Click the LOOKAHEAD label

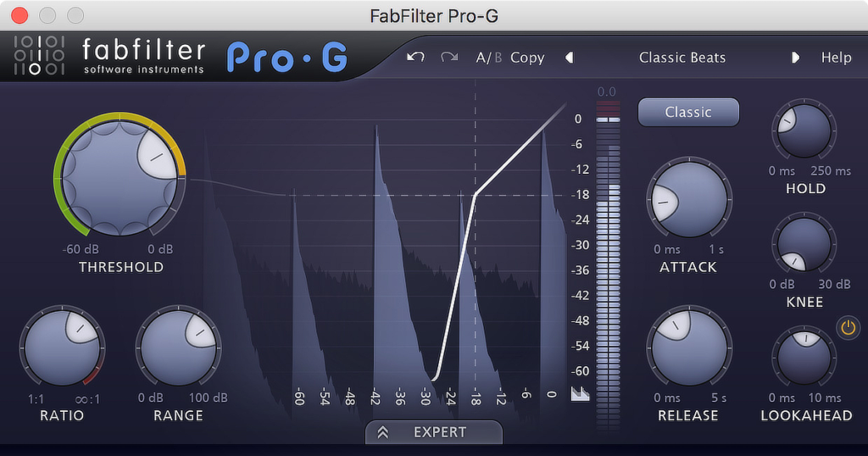807,415
